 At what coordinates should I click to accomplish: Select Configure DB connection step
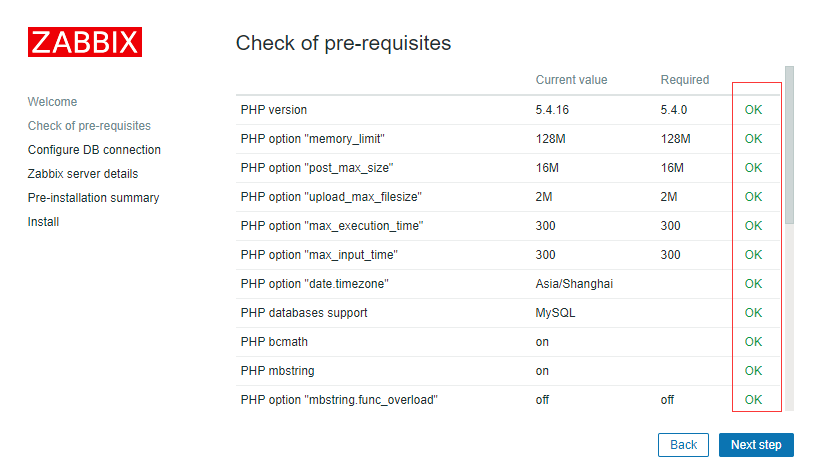tap(94, 149)
